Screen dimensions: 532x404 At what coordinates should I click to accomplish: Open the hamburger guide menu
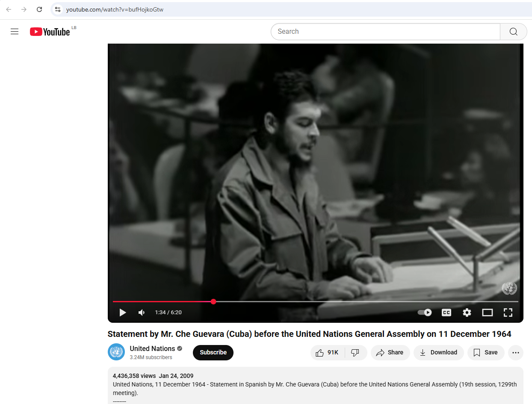(15, 32)
